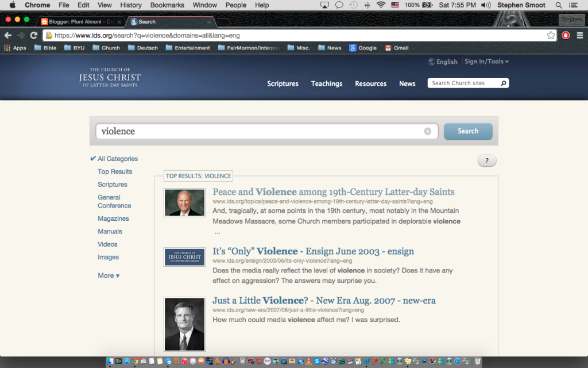
Task: Open It's "Only" Violence Ensign result
Action: tap(313, 251)
